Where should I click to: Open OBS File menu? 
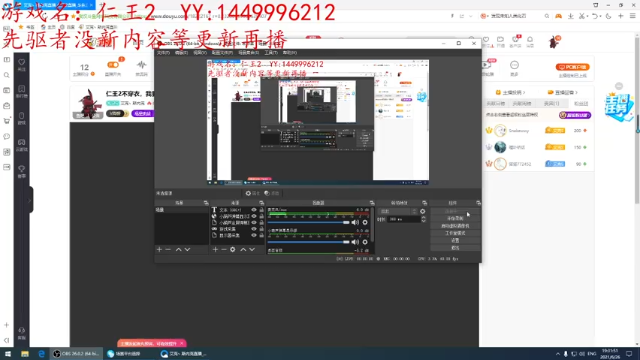click(x=163, y=53)
